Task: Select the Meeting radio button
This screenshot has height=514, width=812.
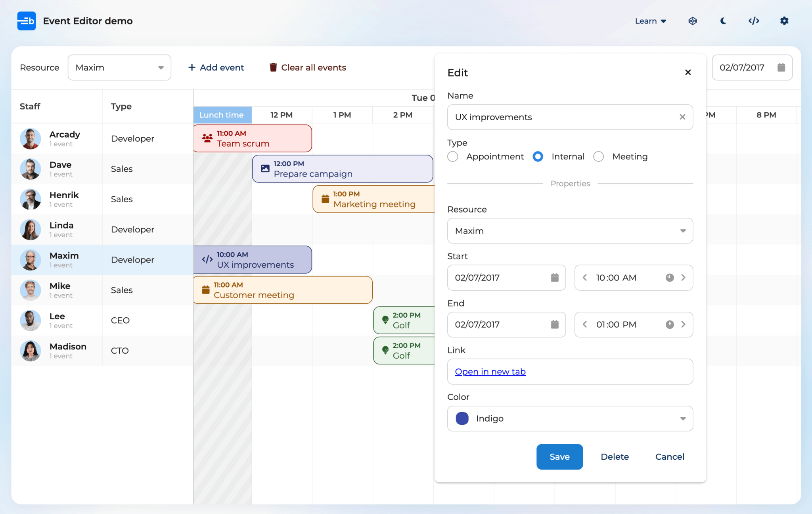Action: pos(599,157)
